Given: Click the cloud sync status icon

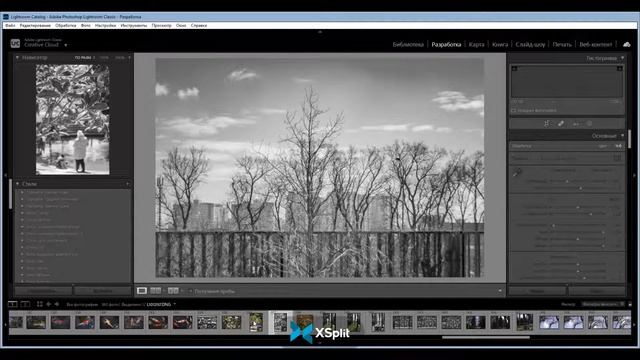Looking at the screenshot, I should (627, 44).
